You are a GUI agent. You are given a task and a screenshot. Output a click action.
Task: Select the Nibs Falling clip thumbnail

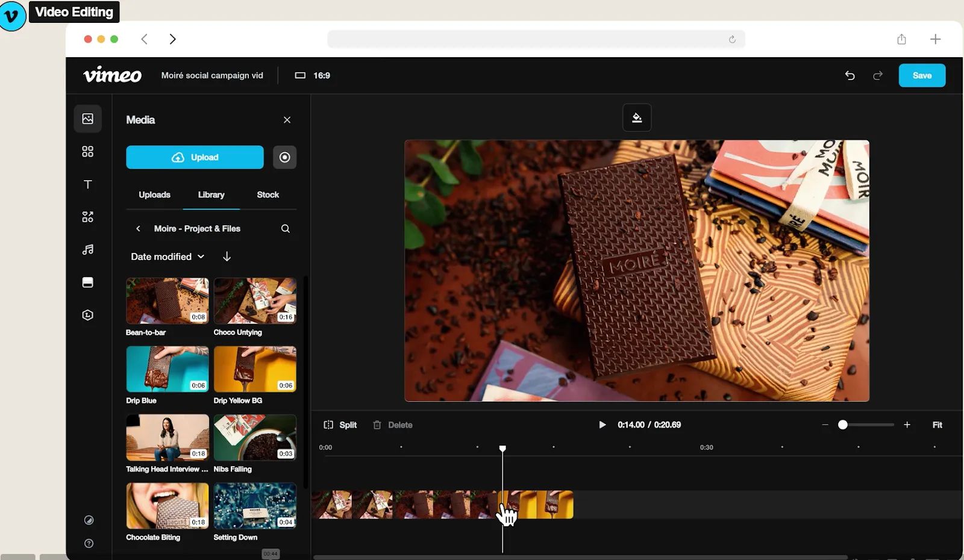pyautogui.click(x=255, y=438)
